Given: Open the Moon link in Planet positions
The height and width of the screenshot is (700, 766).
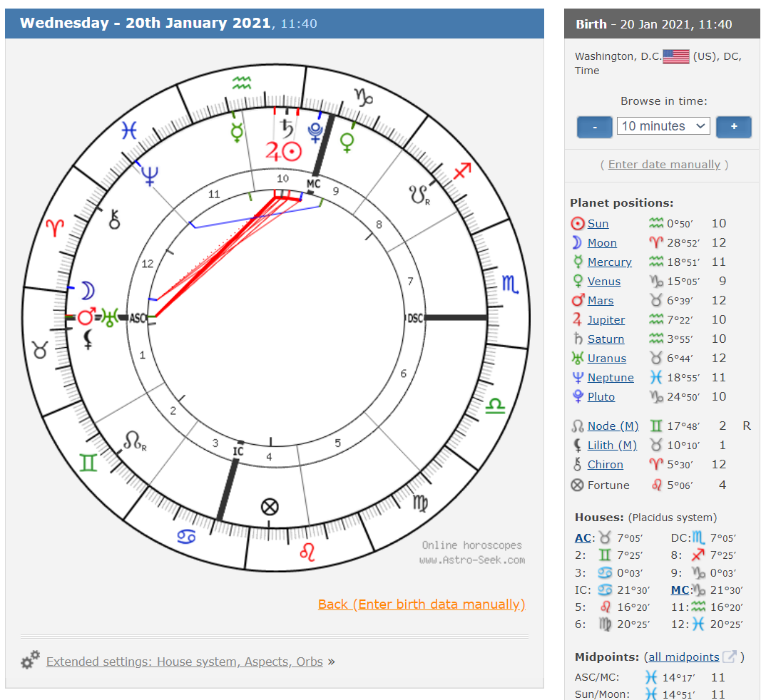Looking at the screenshot, I should click(602, 242).
